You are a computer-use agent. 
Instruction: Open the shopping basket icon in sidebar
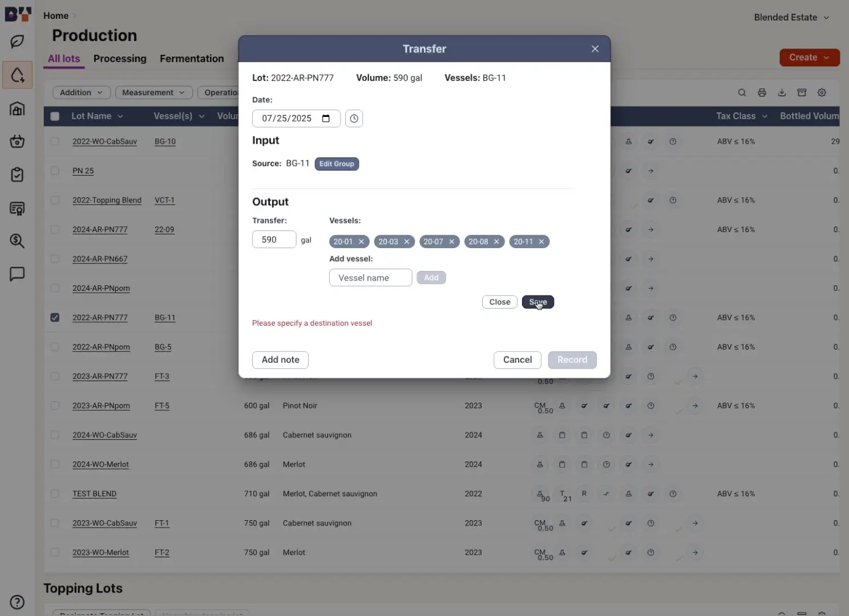point(17,141)
